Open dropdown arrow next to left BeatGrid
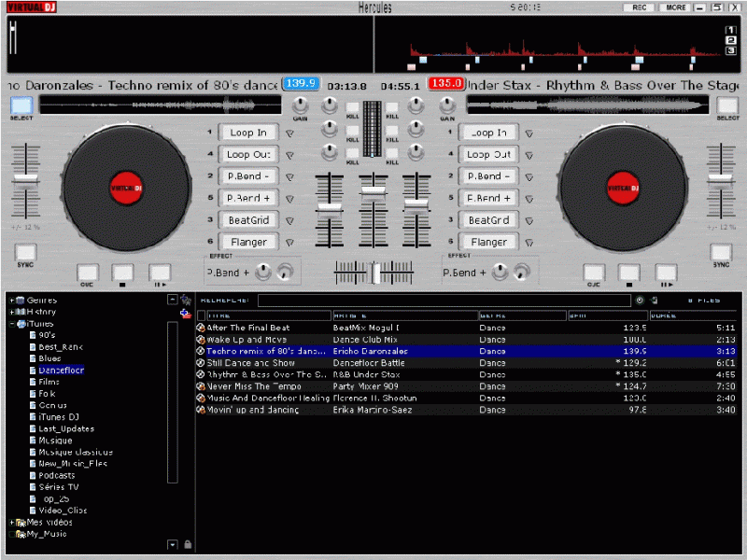Image resolution: width=747 pixels, height=560 pixels. point(289,220)
